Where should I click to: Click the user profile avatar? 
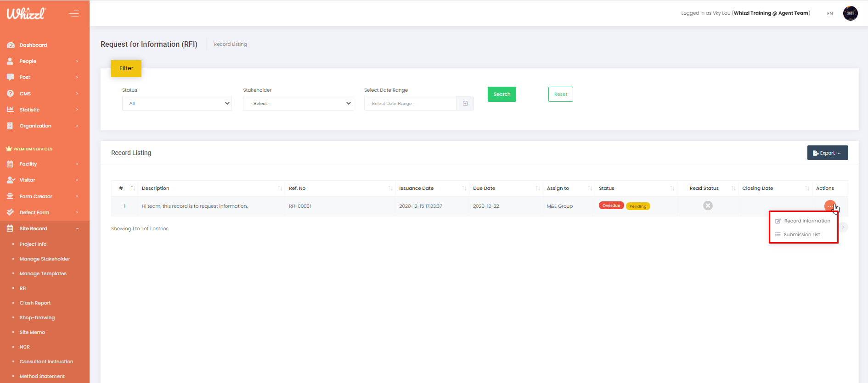click(850, 13)
